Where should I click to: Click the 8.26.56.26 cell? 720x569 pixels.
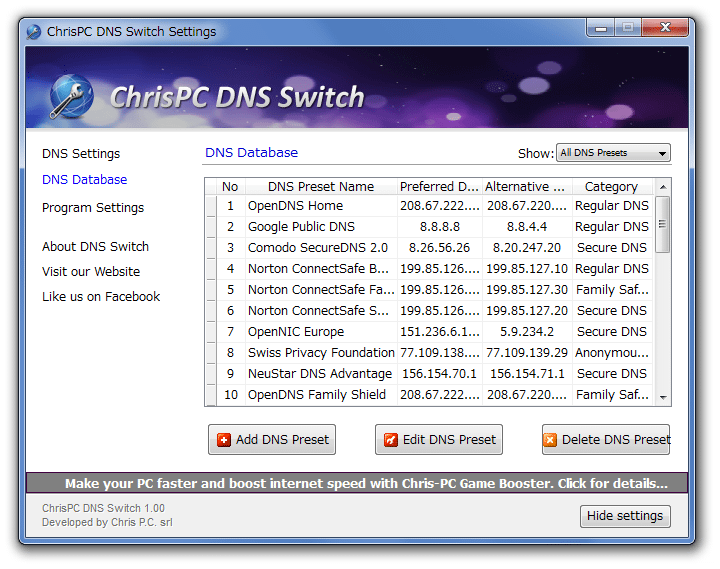[439, 248]
